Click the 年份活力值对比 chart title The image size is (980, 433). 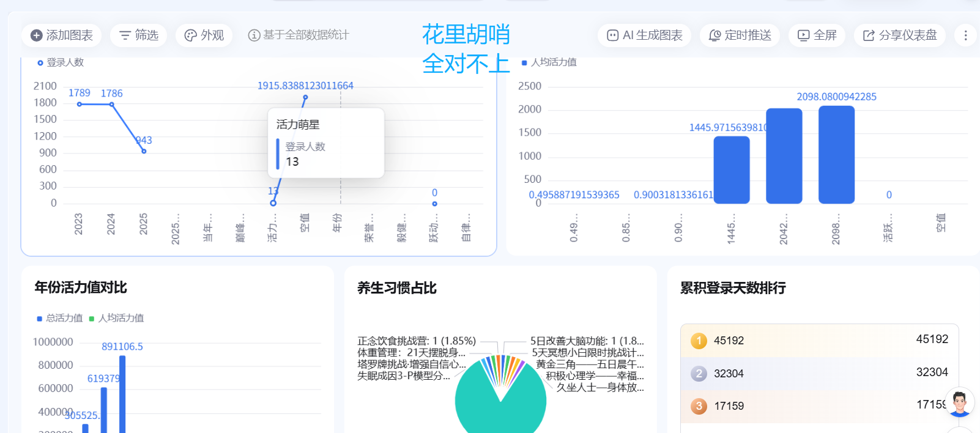click(x=81, y=287)
